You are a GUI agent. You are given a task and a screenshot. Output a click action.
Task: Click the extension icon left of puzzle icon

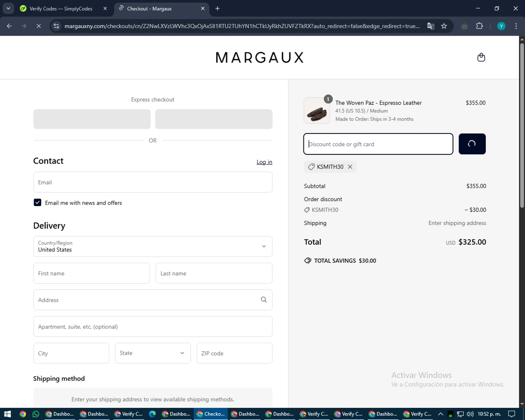[x=464, y=26]
